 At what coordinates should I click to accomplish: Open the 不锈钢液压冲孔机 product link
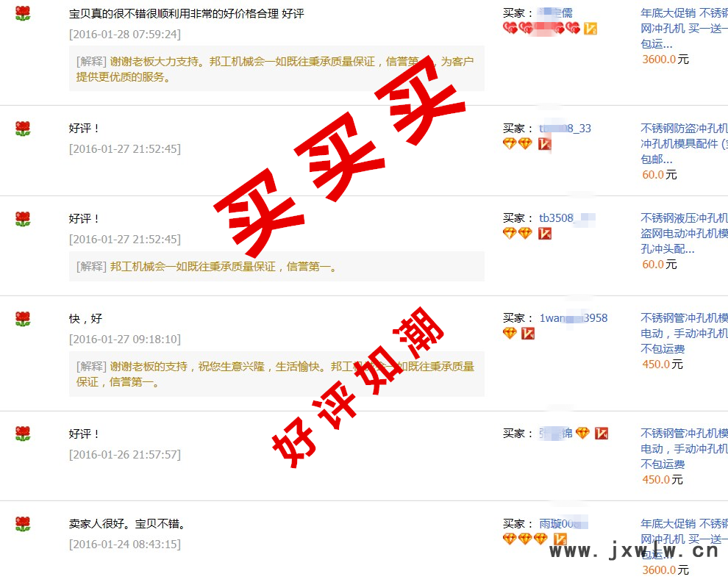[684, 234]
